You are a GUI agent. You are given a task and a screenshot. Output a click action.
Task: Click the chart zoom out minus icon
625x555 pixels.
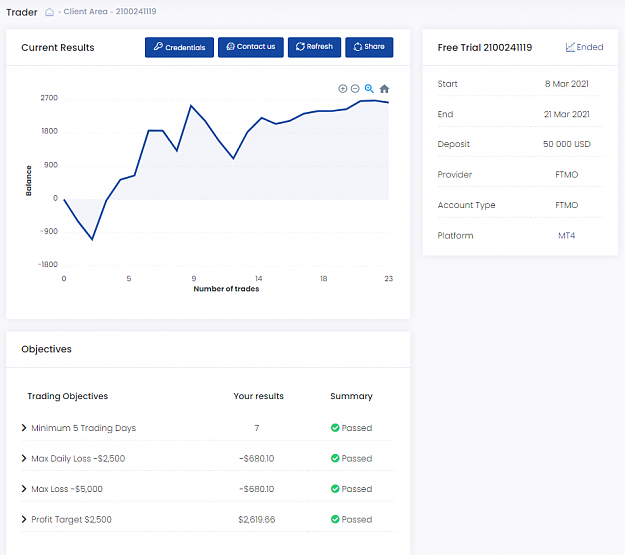pyautogui.click(x=355, y=89)
